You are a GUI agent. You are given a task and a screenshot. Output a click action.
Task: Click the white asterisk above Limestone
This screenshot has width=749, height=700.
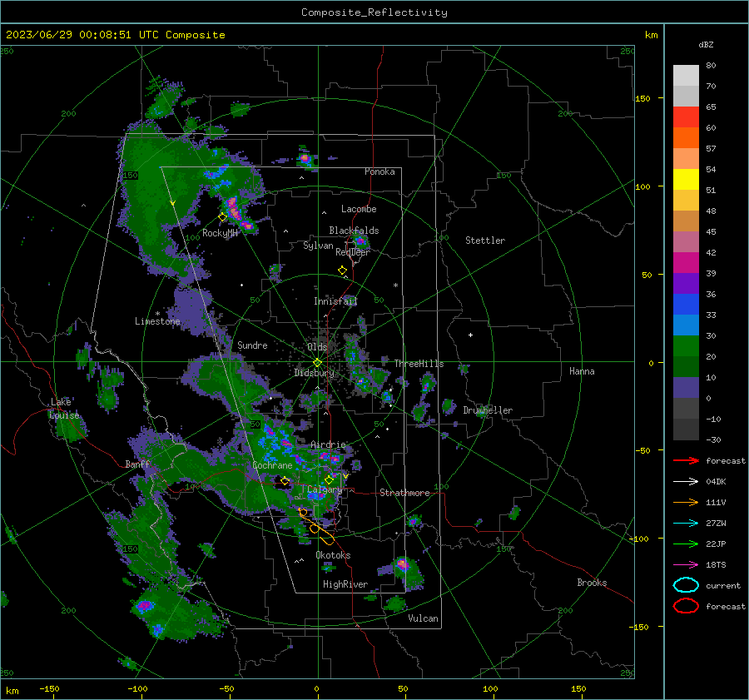tap(157, 314)
